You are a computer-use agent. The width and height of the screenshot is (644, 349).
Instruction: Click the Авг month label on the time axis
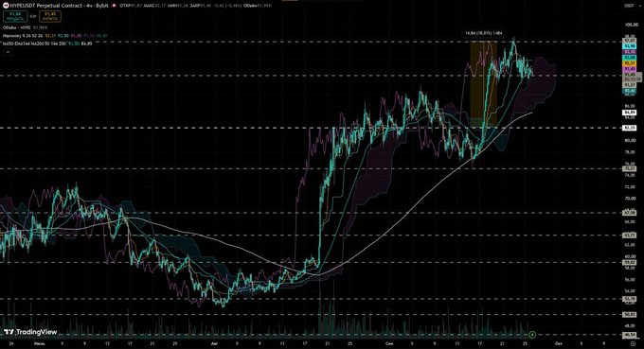[214, 343]
